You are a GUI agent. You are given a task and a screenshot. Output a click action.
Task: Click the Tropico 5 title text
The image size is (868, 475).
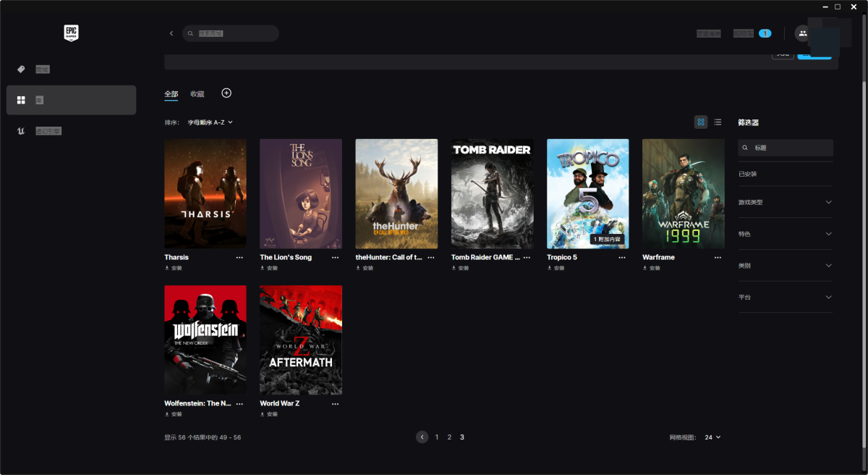pyautogui.click(x=562, y=257)
